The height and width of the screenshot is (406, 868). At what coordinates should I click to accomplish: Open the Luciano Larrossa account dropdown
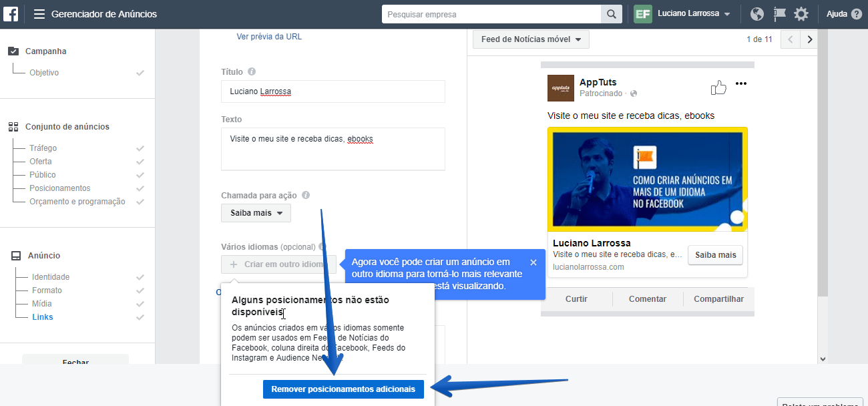tap(694, 14)
